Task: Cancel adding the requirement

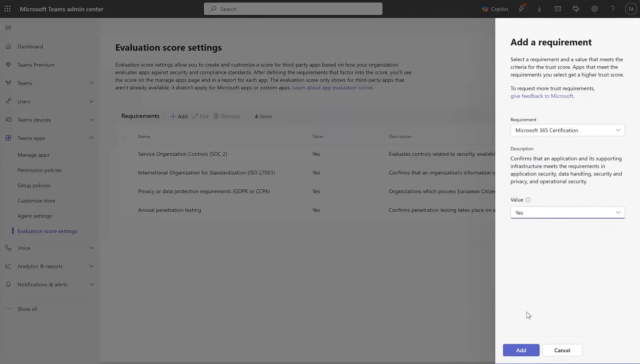Action: tap(562, 350)
